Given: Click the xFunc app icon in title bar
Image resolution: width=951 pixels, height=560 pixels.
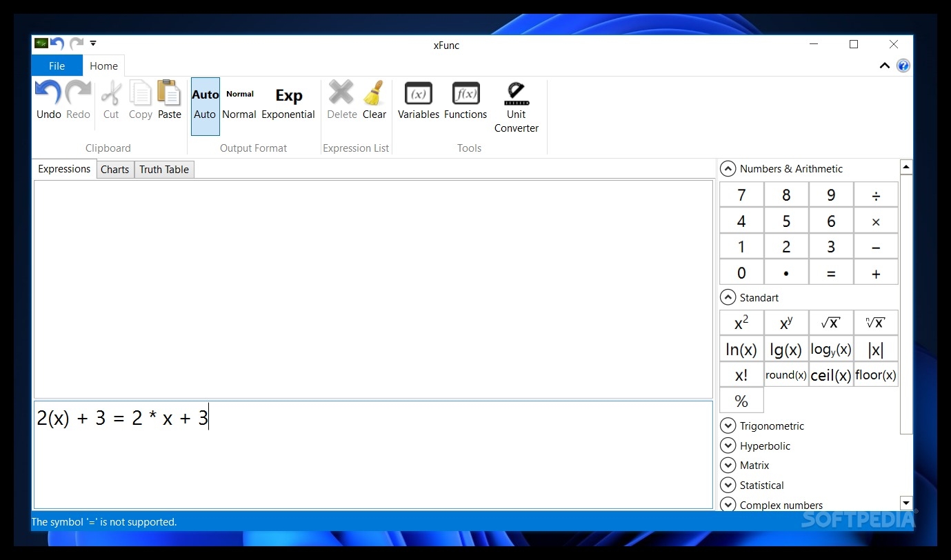Looking at the screenshot, I should tap(41, 43).
